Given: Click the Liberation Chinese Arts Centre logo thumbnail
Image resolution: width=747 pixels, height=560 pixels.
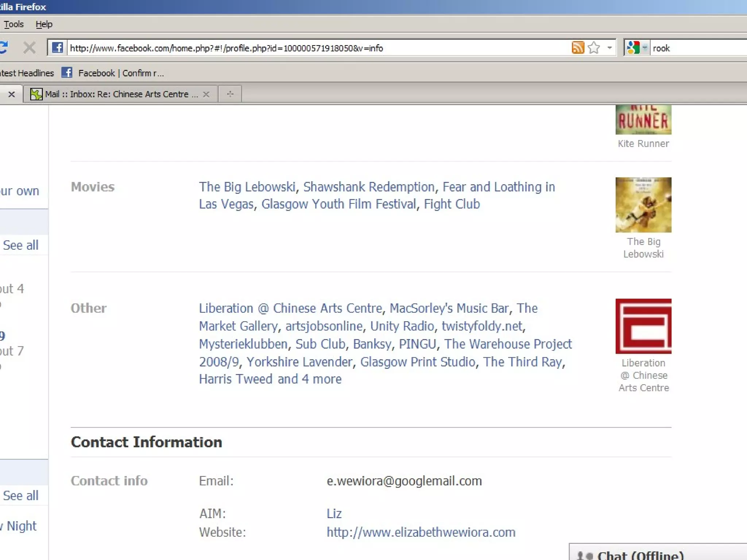Looking at the screenshot, I should (x=643, y=326).
